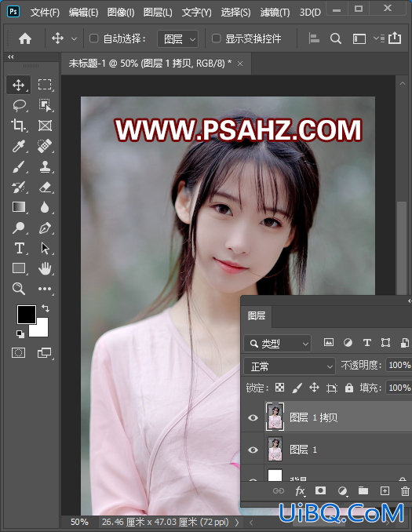Select the Dodge tool
This screenshot has width=412, height=532.
coord(18,228)
